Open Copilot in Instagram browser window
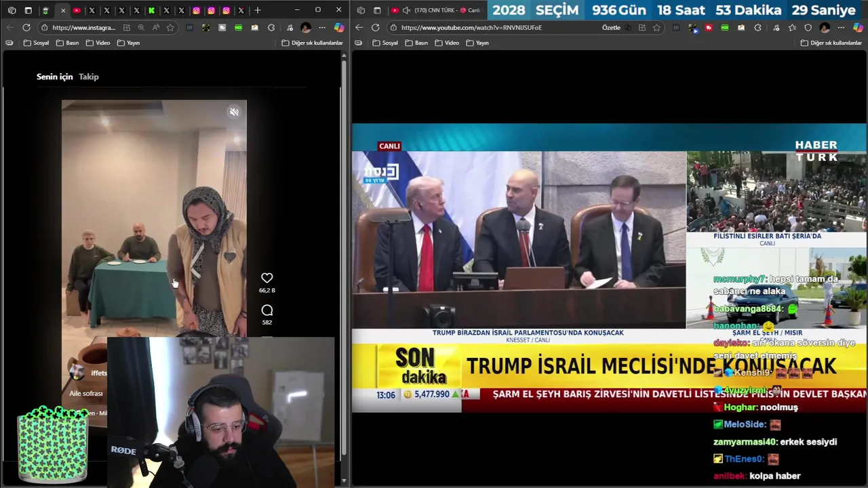 (x=339, y=28)
